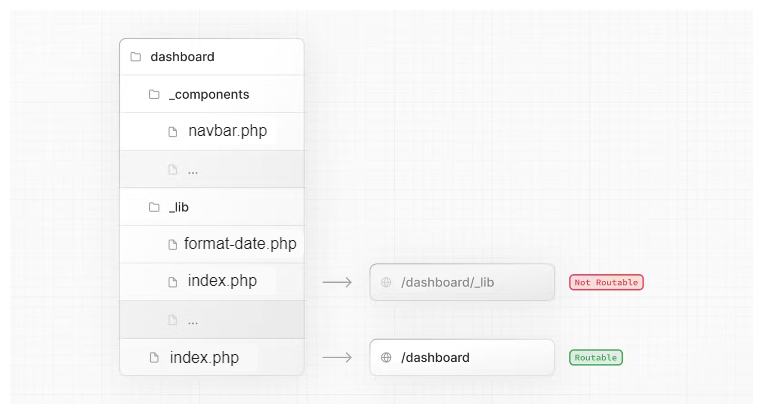Click the green Routable badge
Viewport: 762px width, 414px height.
596,357
